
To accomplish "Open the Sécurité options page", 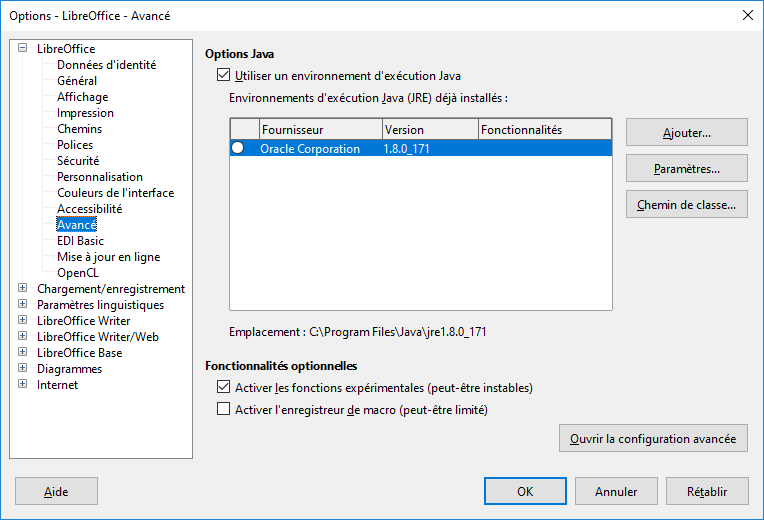I will tap(78, 161).
